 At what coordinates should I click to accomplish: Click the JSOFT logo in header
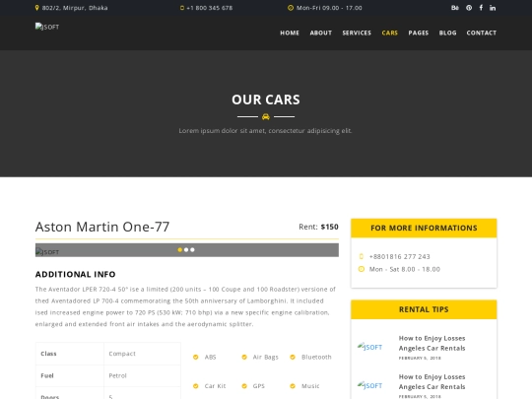pyautogui.click(x=47, y=27)
